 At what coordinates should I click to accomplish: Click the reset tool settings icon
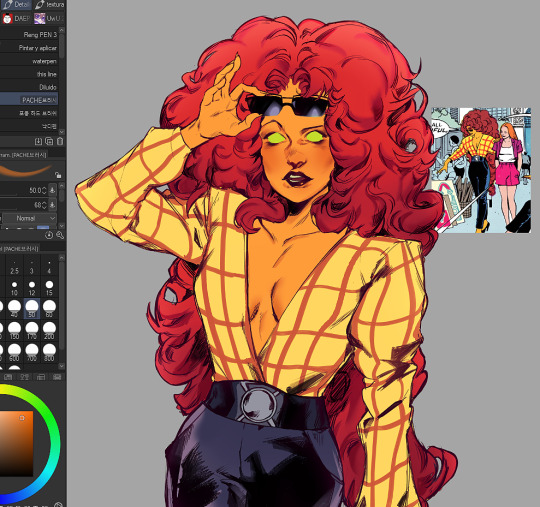[49, 235]
